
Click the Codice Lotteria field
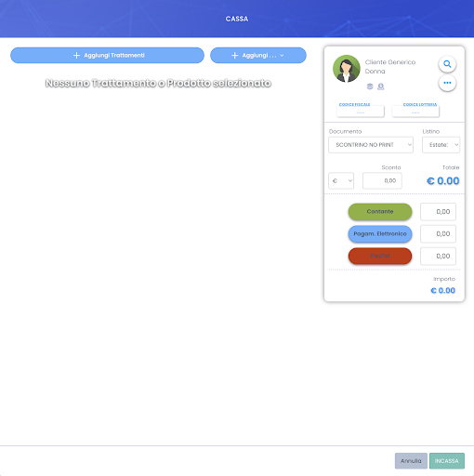coord(415,112)
